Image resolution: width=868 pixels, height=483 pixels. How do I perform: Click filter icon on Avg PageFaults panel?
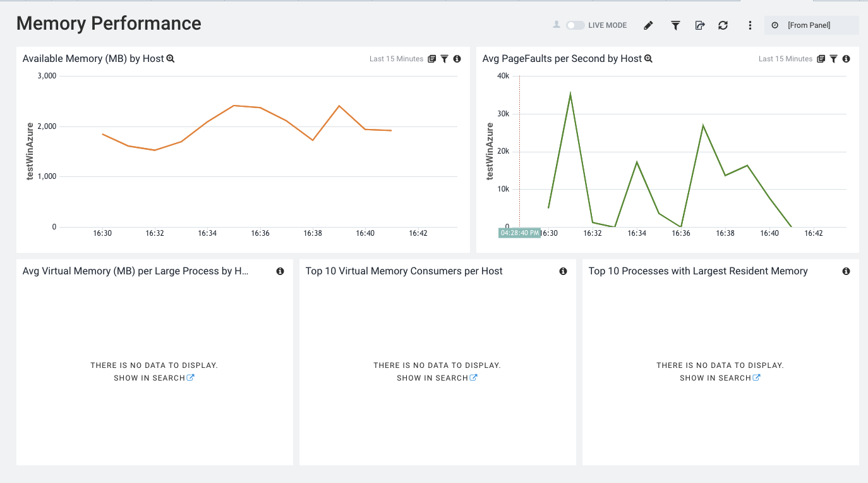pyautogui.click(x=834, y=59)
